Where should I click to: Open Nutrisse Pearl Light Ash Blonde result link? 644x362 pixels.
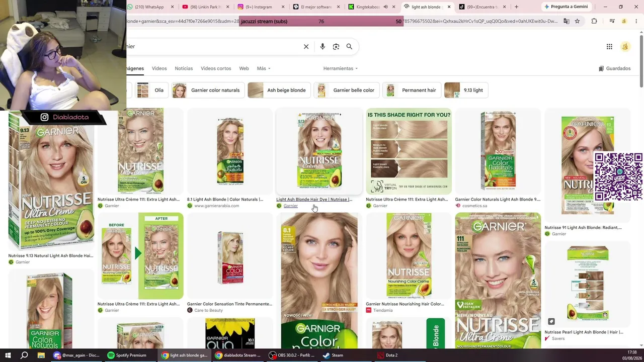point(584,332)
